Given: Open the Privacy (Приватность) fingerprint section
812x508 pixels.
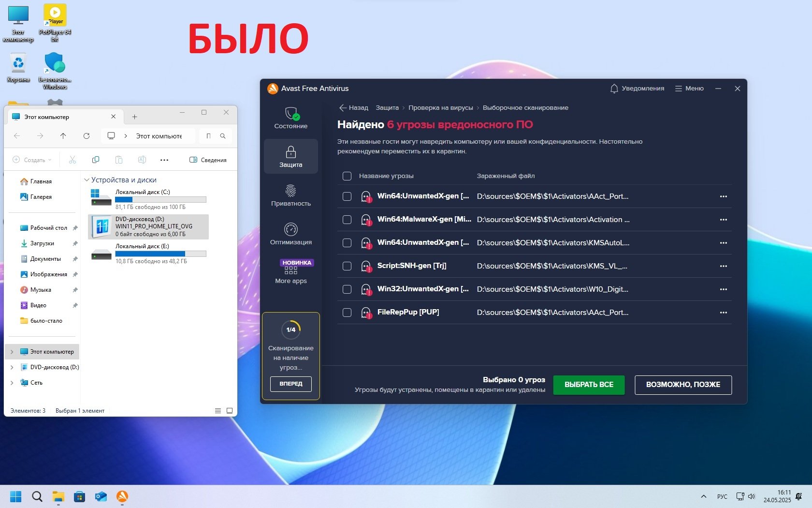Looking at the screenshot, I should click(x=291, y=195).
